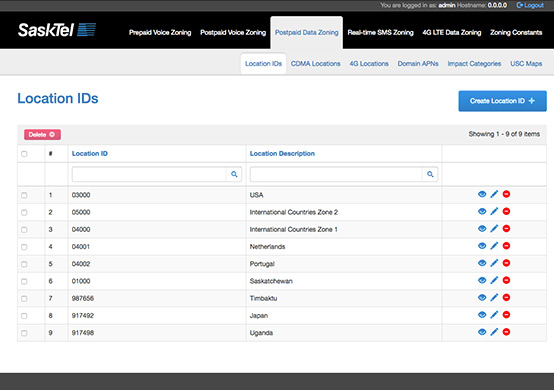Open Zoning Constants tab
The height and width of the screenshot is (390, 554).
516,32
